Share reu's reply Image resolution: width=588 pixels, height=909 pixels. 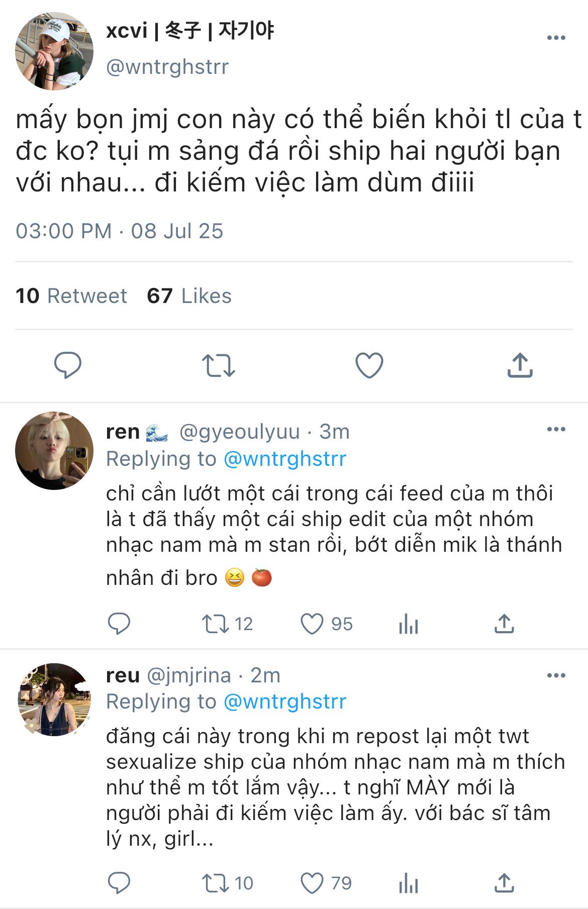tap(504, 883)
